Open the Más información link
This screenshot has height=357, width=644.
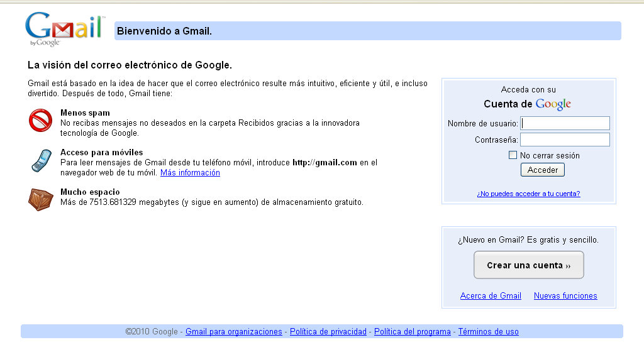(190, 173)
